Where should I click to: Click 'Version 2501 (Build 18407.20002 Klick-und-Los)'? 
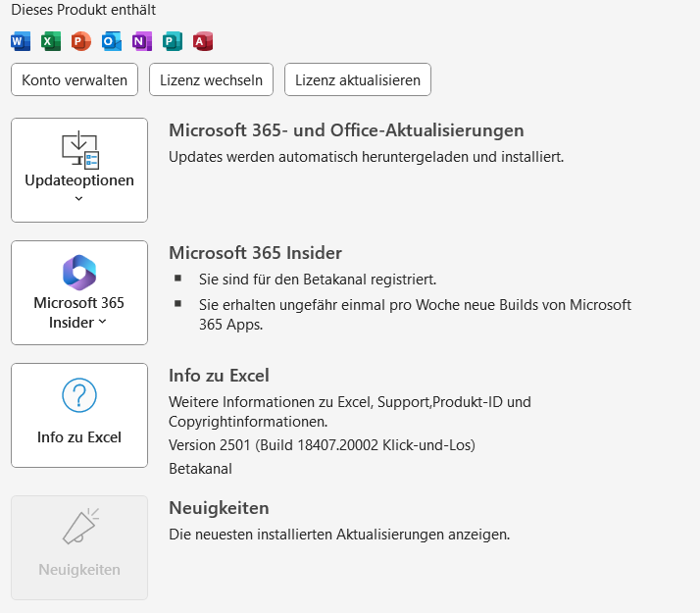point(322,445)
